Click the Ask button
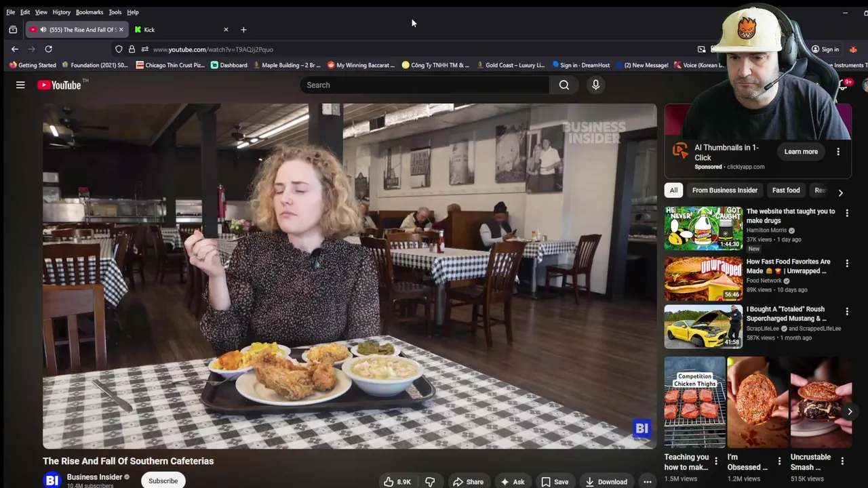868x488 pixels. click(x=513, y=481)
